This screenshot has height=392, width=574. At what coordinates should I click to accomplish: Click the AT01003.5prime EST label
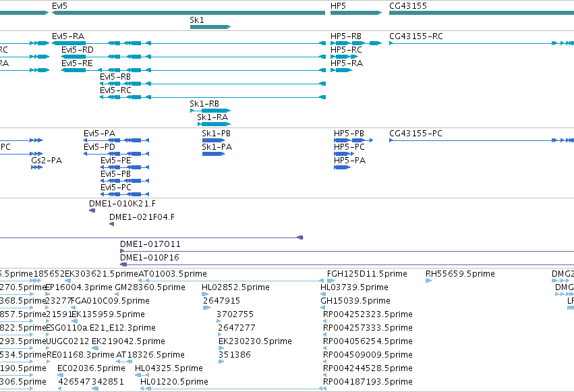173,274
